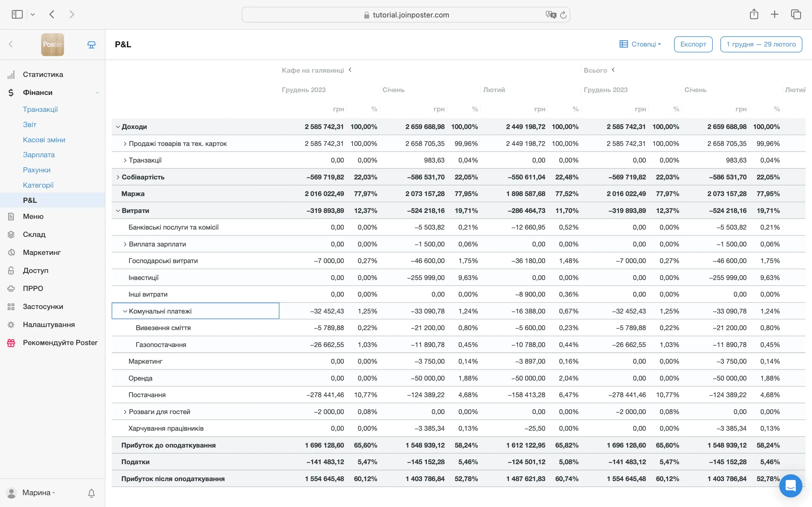812x507 pixels.
Task: Collapse the Кафе на галявинці column group
Action: pyautogui.click(x=350, y=70)
